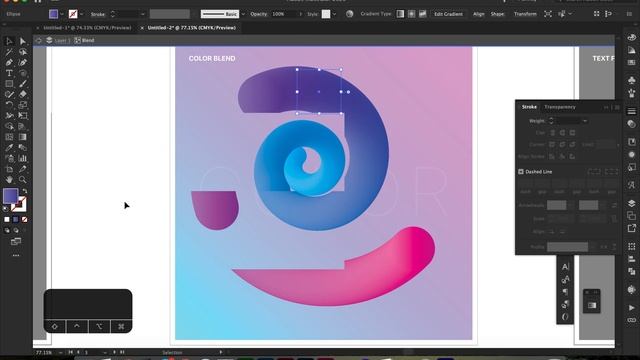Open stroke weight dropdown in control bar

coord(142,14)
